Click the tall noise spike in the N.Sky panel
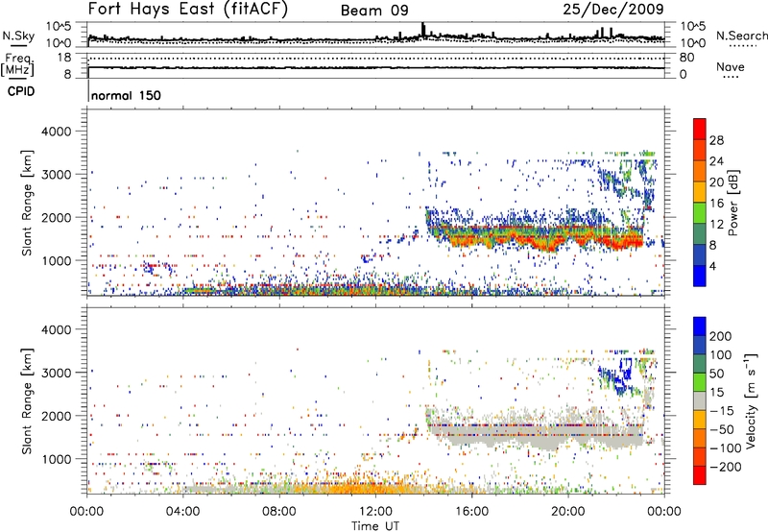 click(x=423, y=30)
